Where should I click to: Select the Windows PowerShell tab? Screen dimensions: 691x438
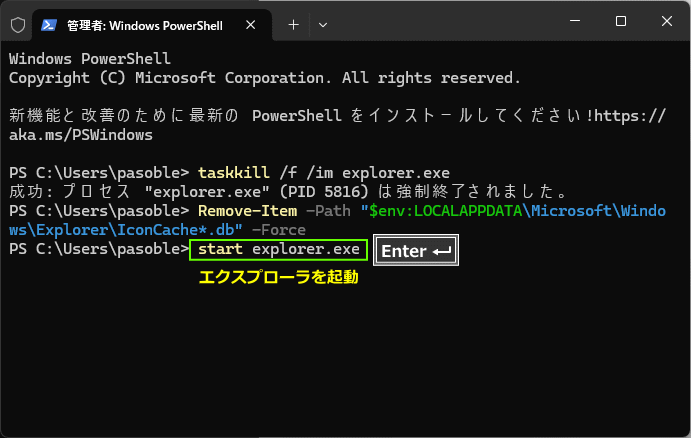tap(152, 26)
